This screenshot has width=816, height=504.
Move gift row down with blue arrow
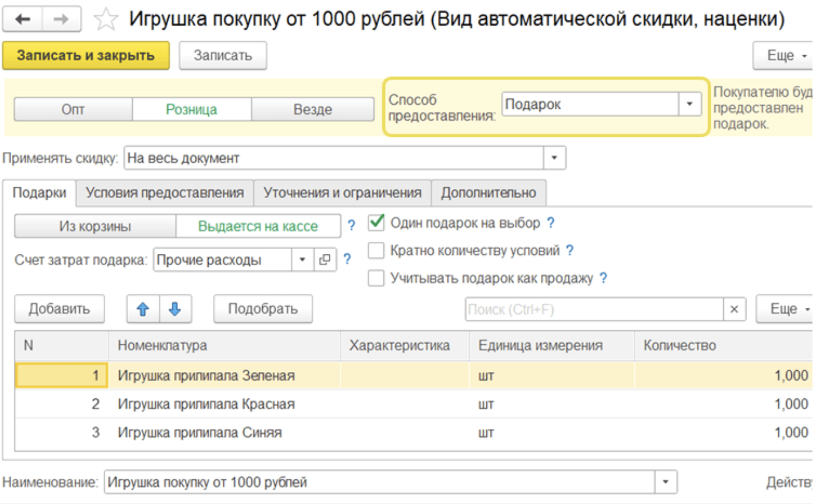tap(175, 309)
